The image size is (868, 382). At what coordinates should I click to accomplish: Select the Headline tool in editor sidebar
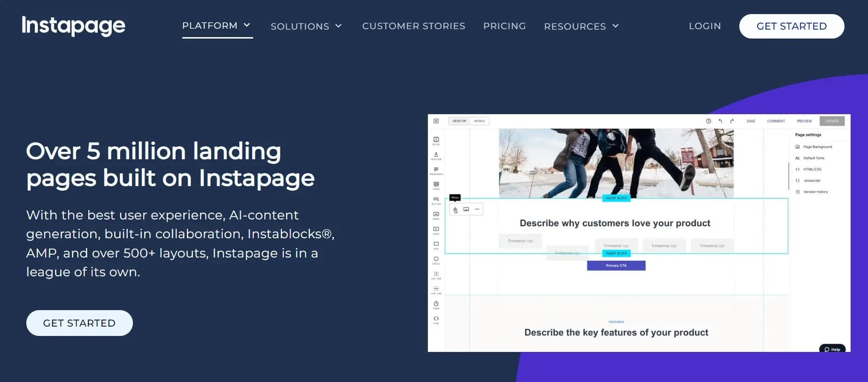click(436, 156)
